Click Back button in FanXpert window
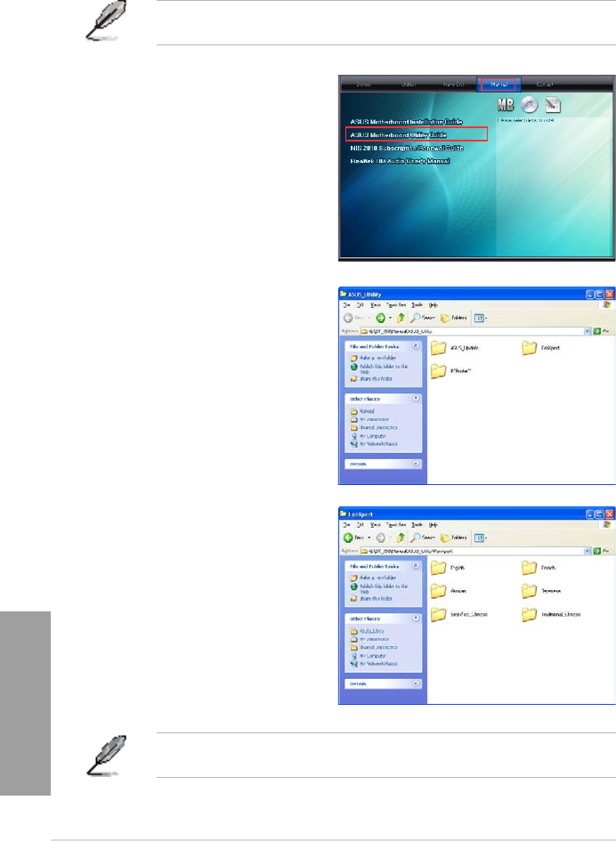The width and height of the screenshot is (616, 841). click(x=354, y=538)
